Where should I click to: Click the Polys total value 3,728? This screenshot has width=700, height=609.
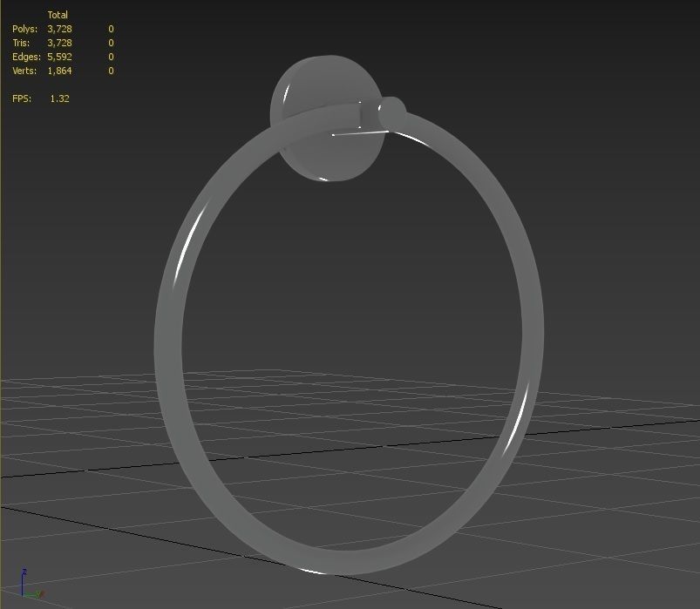click(x=60, y=29)
